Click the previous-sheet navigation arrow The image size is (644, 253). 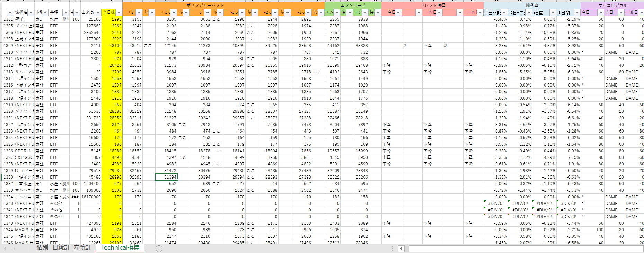pyautogui.click(x=5, y=249)
